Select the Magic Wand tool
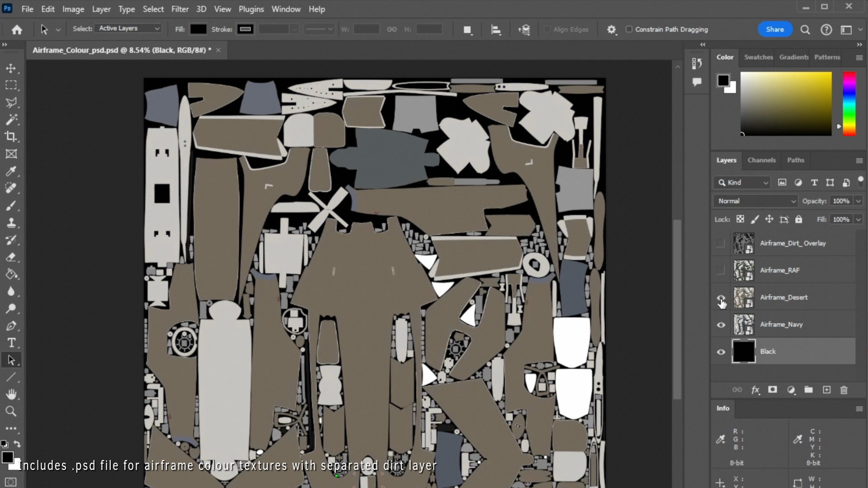 pyautogui.click(x=11, y=119)
